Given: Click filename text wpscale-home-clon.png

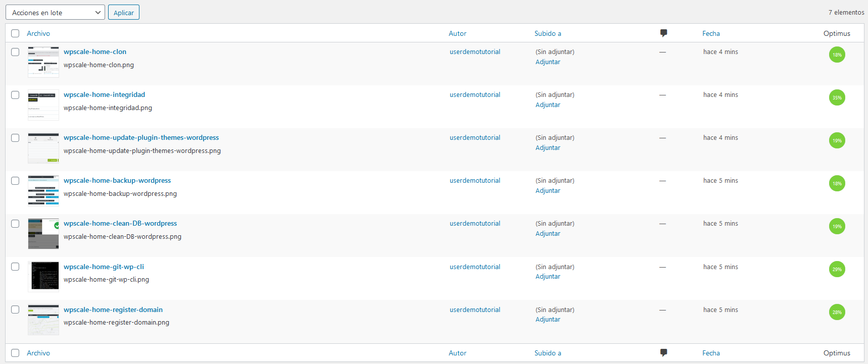Looking at the screenshot, I should pos(99,65).
